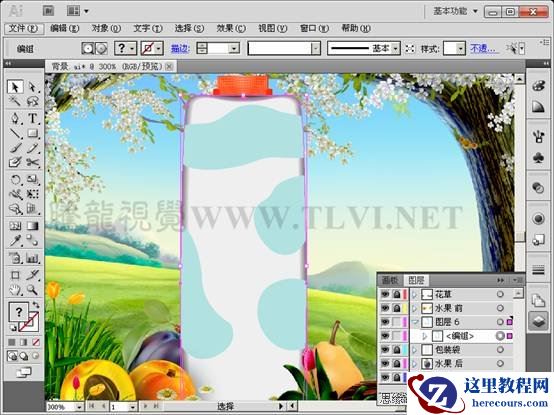Hide the <编组> sublayer
554x415 pixels.
coord(385,336)
